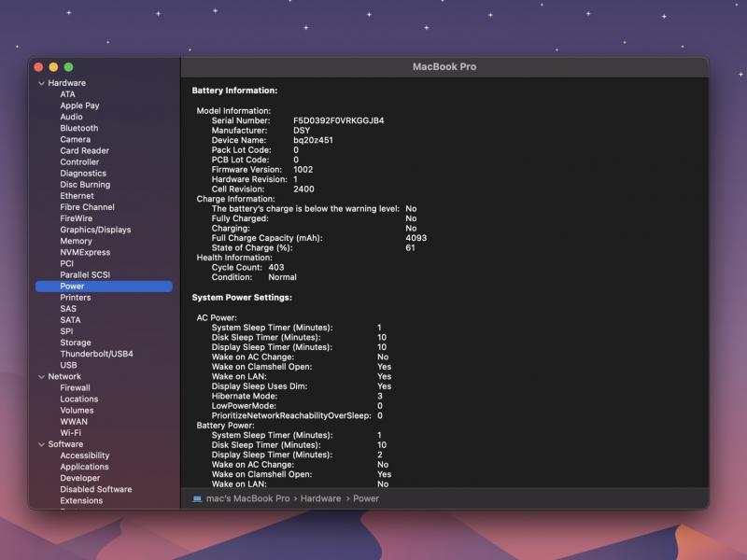The width and height of the screenshot is (747, 560).
Task: Open the Parallel SCSI category
Action: [85, 274]
